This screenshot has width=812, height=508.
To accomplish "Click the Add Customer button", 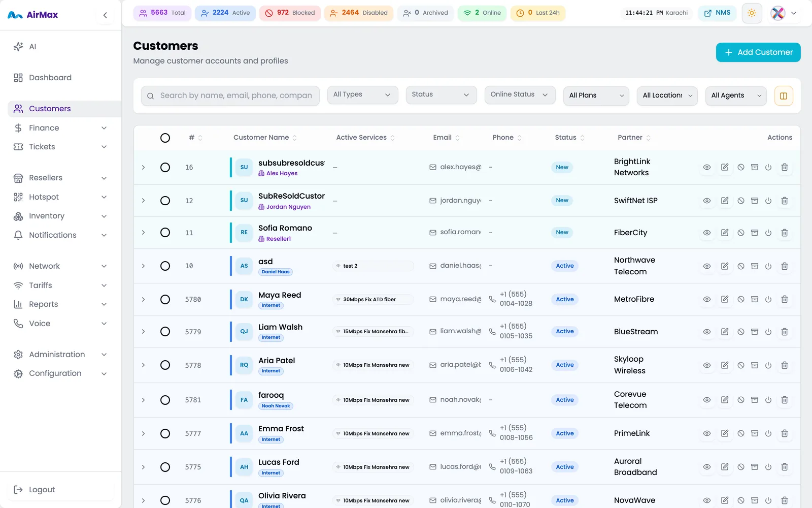I will coord(758,52).
